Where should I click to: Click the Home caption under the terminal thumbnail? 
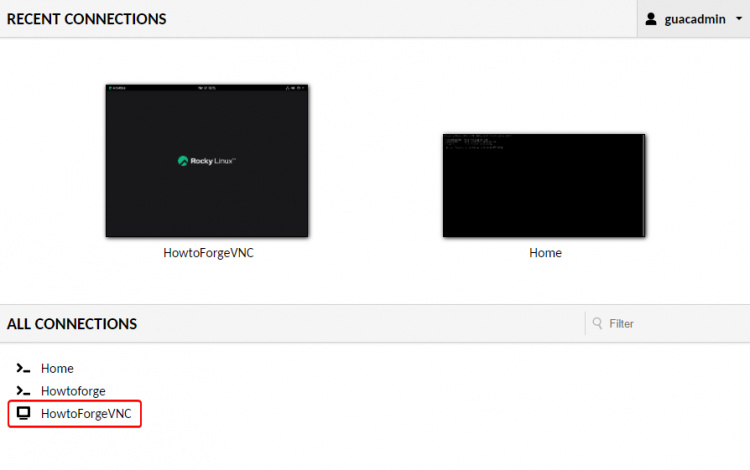(x=545, y=253)
